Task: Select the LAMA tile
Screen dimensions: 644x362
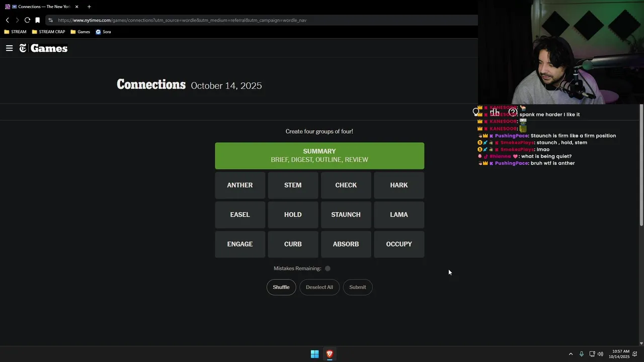Action: point(399,215)
